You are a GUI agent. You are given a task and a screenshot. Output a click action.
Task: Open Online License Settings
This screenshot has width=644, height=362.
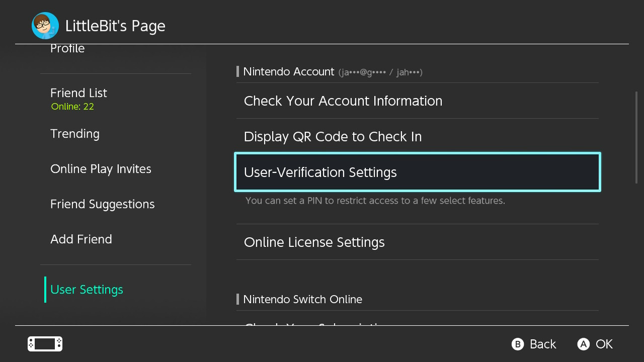417,242
